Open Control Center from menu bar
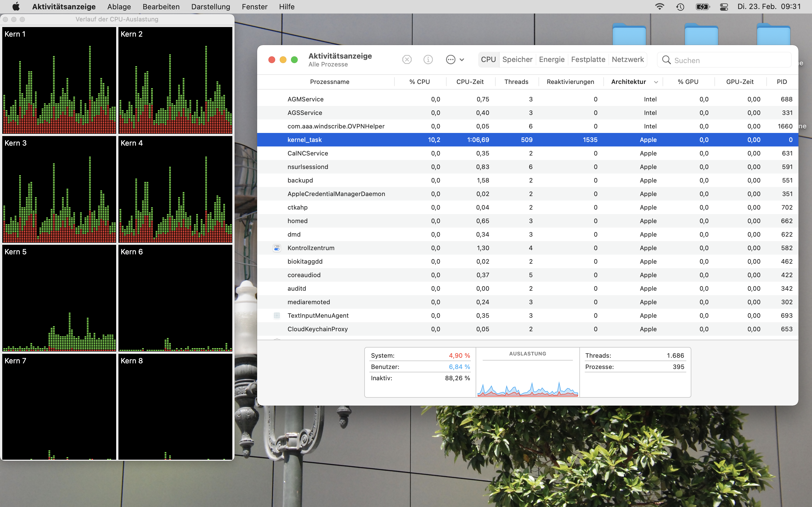The width and height of the screenshot is (812, 507). tap(724, 7)
